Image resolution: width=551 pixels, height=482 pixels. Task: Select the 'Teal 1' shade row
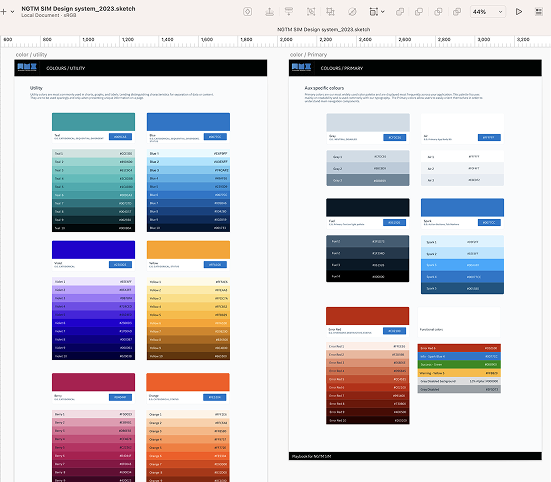coord(93,154)
